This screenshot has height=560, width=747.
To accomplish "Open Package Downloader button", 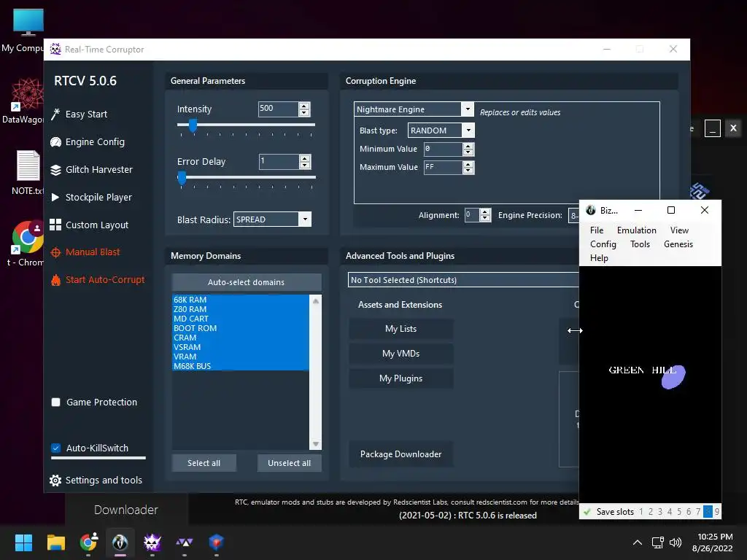I will (401, 454).
